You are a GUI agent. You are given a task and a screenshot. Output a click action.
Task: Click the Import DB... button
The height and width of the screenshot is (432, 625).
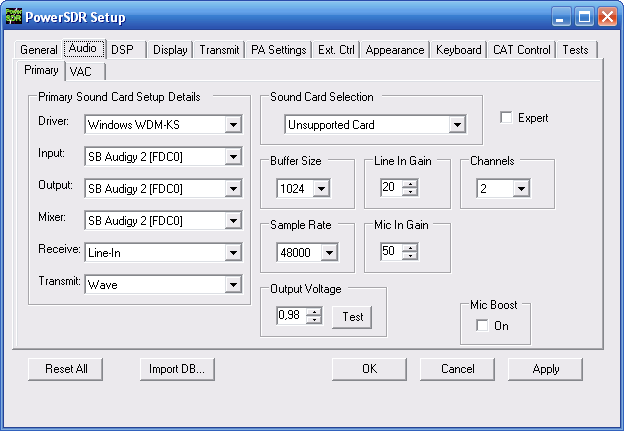[177, 369]
